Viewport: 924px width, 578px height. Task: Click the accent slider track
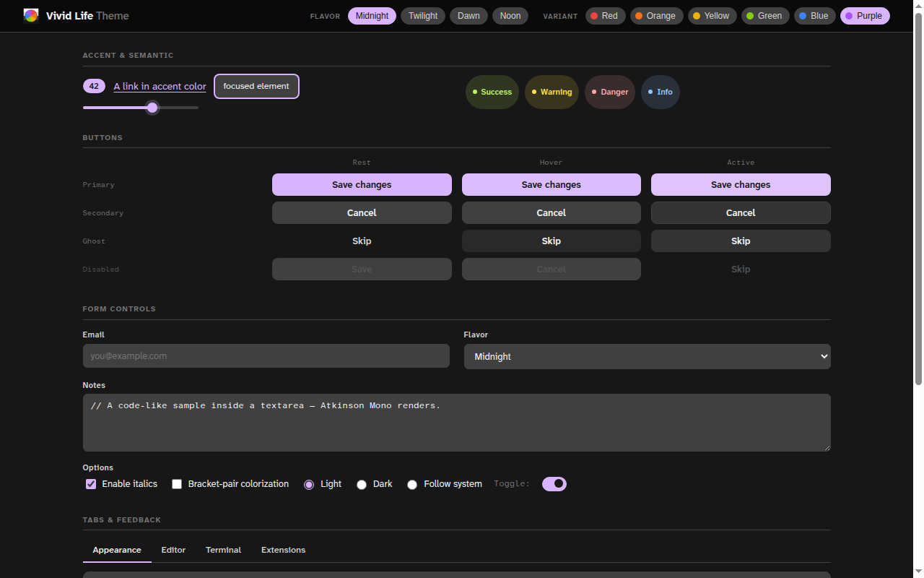[x=141, y=108]
